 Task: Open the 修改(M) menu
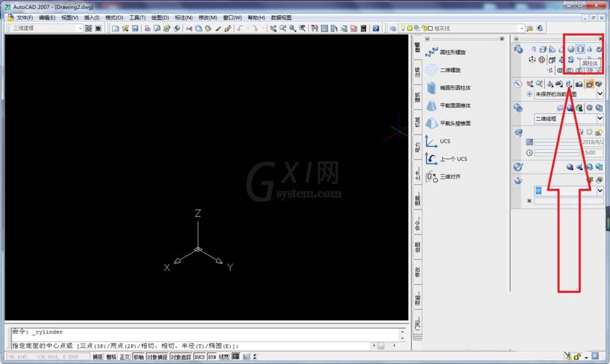208,18
